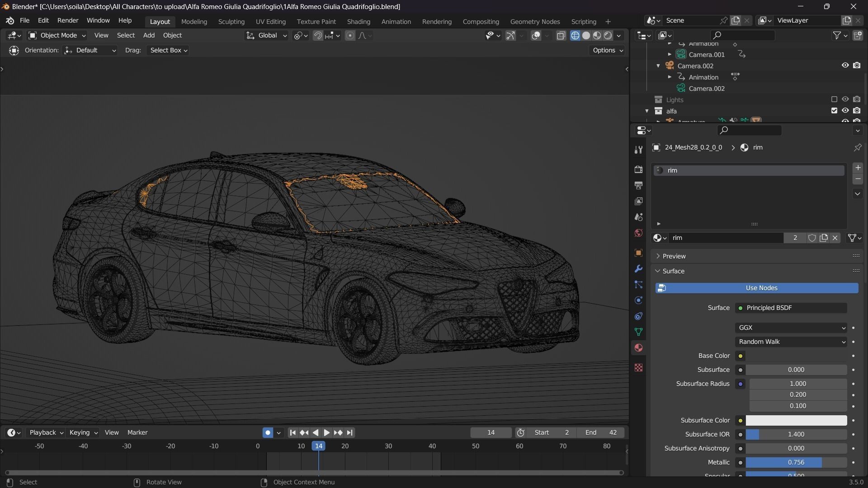Image resolution: width=868 pixels, height=488 pixels.
Task: Play the animation forward
Action: [x=326, y=432]
